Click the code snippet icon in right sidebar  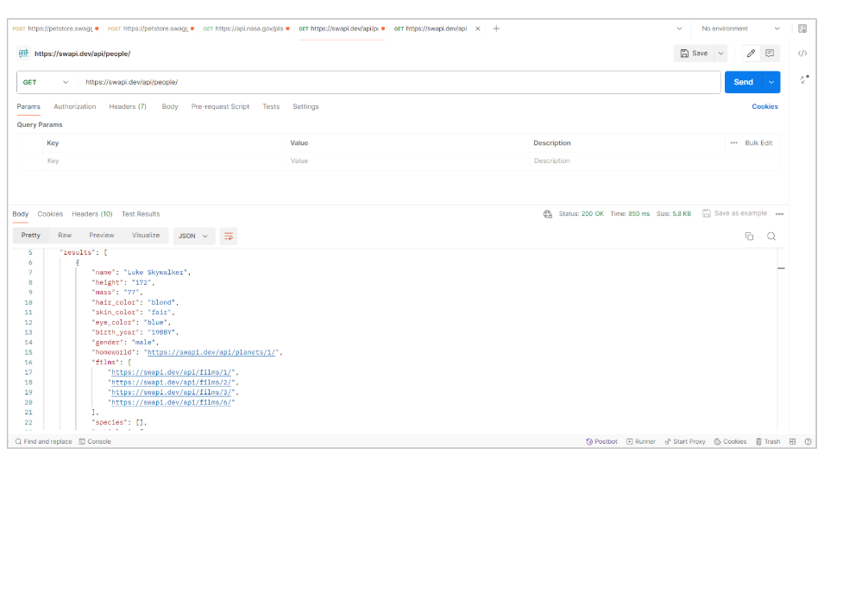point(802,54)
